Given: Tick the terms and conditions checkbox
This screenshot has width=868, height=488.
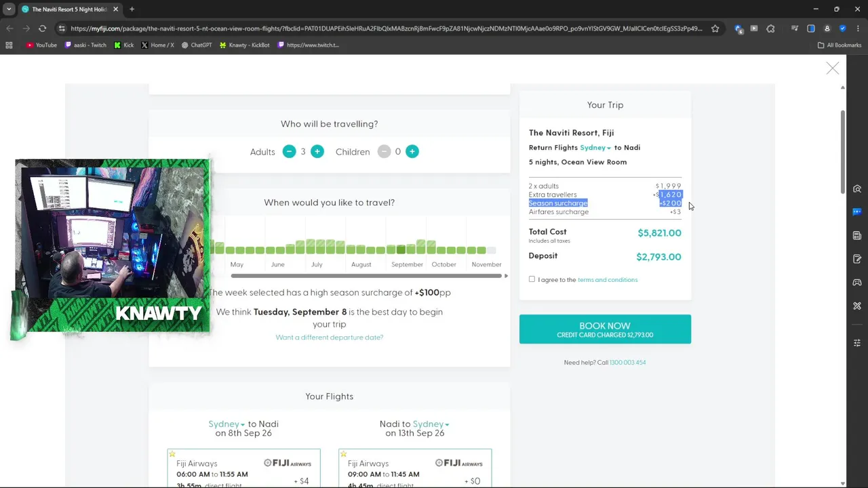Looking at the screenshot, I should (x=532, y=279).
